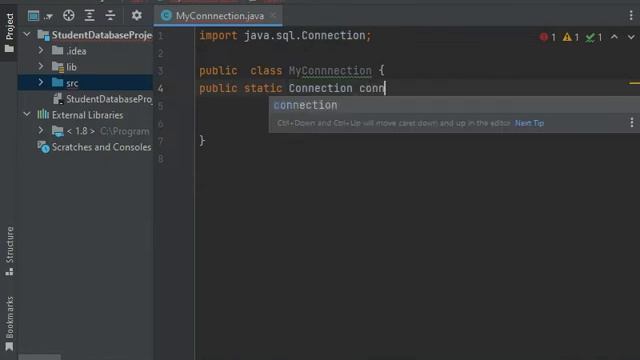640x360 pixels.
Task: Click the MyConnnection class name in code
Action: (330, 71)
